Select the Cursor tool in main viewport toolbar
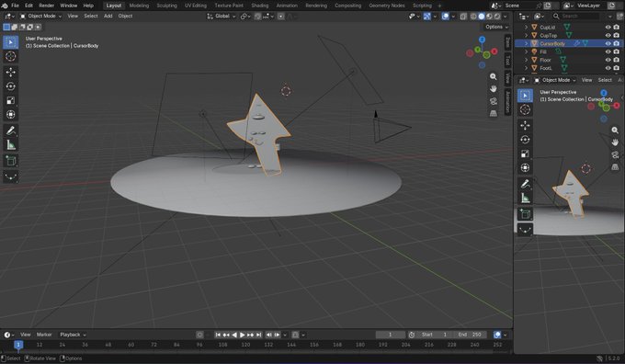The image size is (625, 364). [x=11, y=56]
